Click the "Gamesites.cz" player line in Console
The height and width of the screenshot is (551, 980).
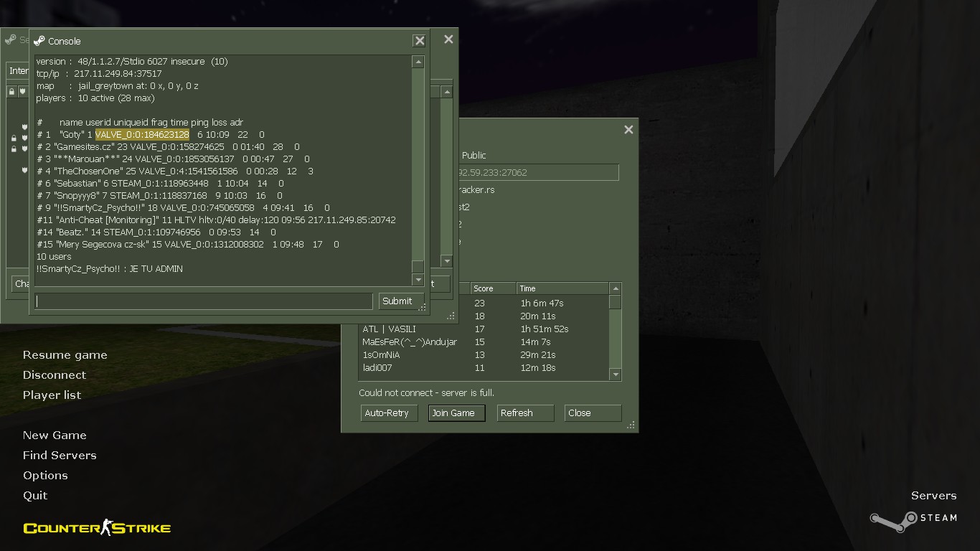[168, 147]
